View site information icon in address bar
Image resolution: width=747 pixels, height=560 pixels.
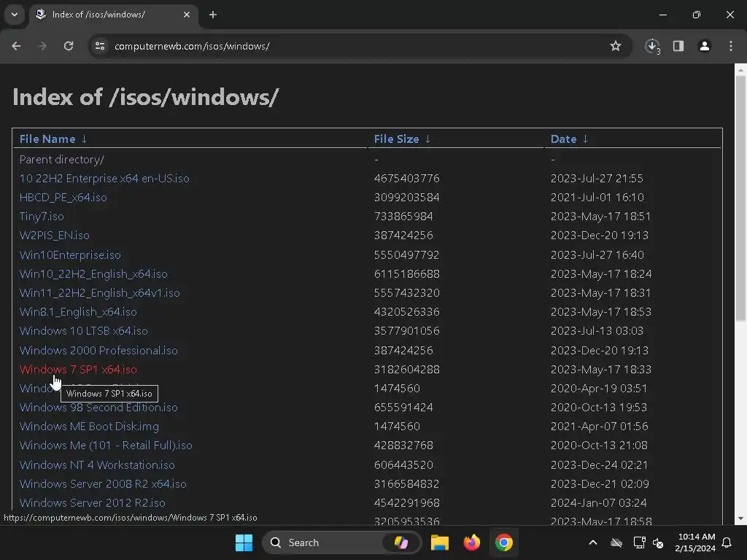tap(100, 46)
